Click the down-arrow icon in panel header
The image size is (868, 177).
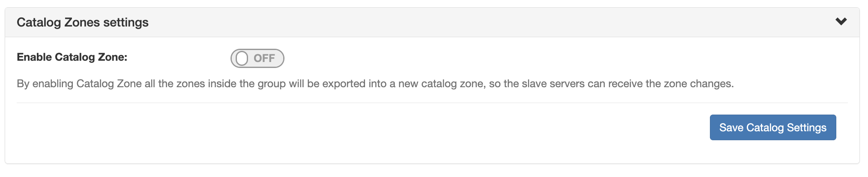tap(841, 21)
